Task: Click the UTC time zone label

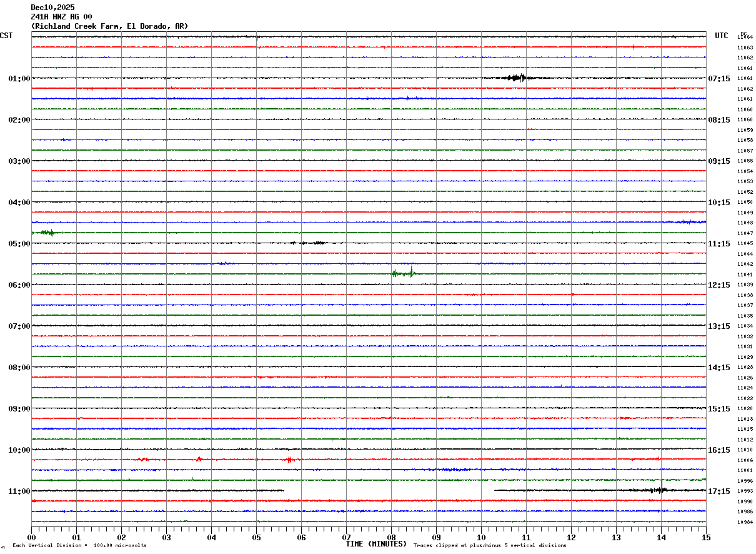Action: click(721, 36)
